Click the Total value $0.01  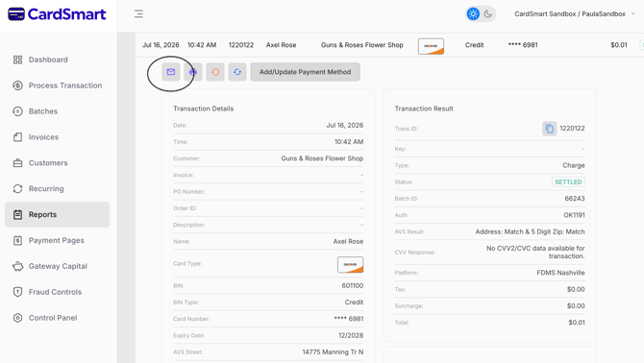pos(577,323)
